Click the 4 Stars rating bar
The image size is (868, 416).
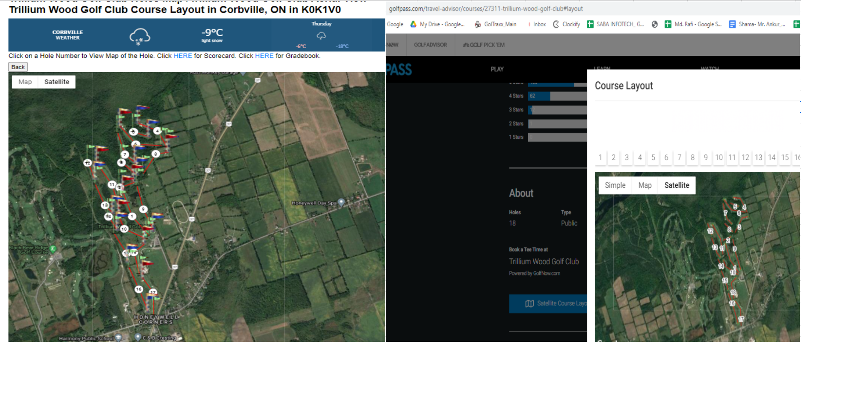557,96
